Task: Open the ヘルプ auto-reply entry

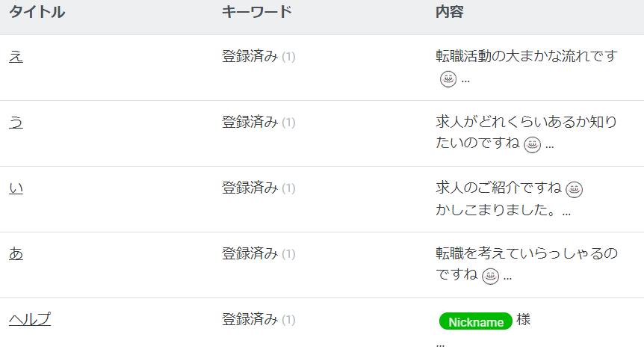Action: [30, 319]
